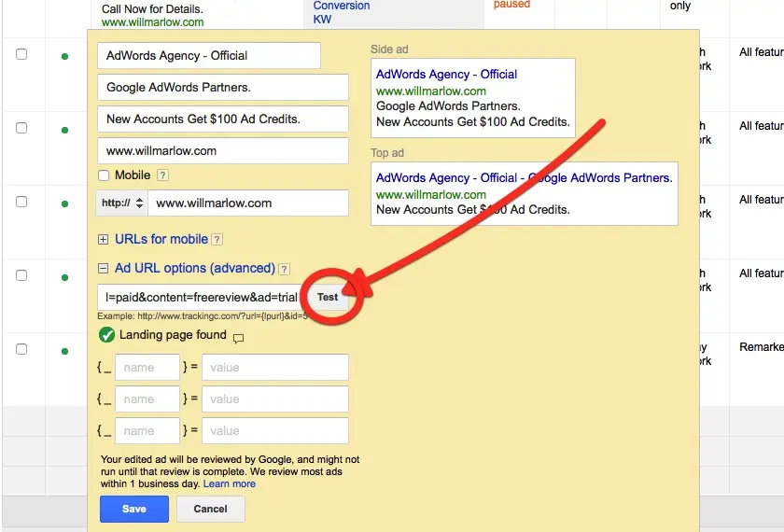Click the Call Now for Details. ad text
The height and width of the screenshot is (532, 784).
(x=152, y=9)
